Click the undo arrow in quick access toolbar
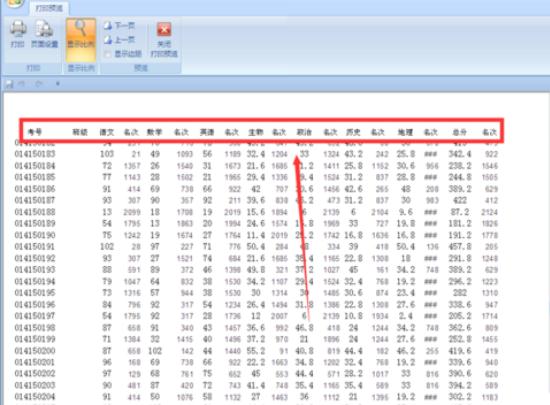The image size is (550, 405). [22, 84]
